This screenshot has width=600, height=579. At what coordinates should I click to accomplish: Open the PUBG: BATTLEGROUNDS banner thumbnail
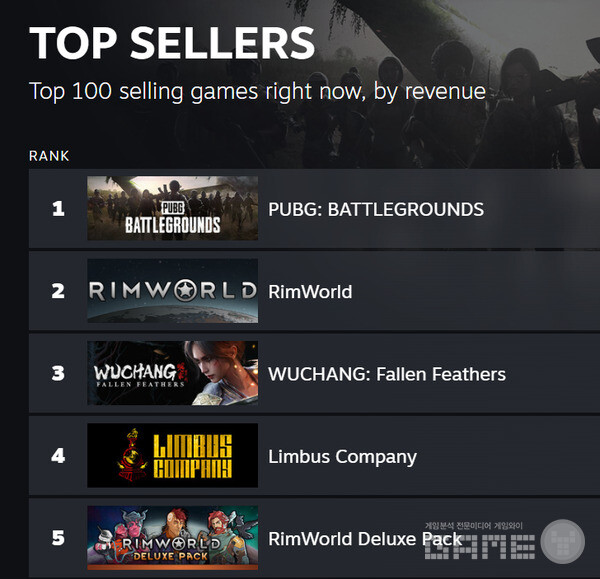click(173, 208)
